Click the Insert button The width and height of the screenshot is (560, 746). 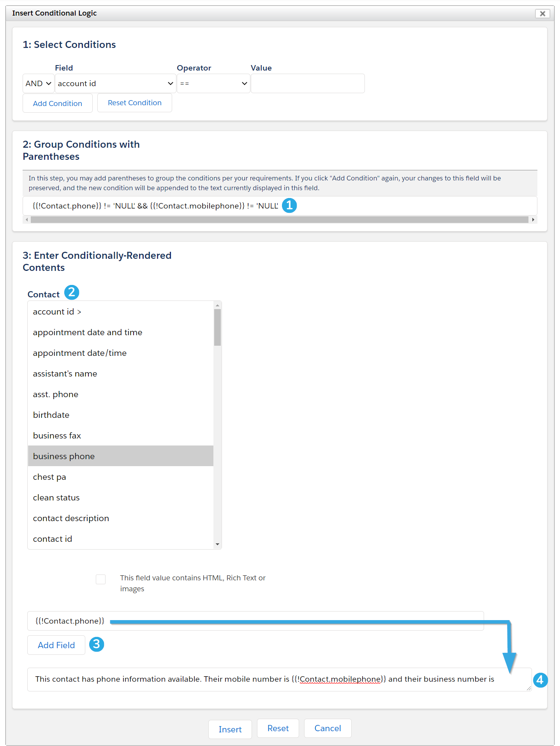click(x=230, y=729)
